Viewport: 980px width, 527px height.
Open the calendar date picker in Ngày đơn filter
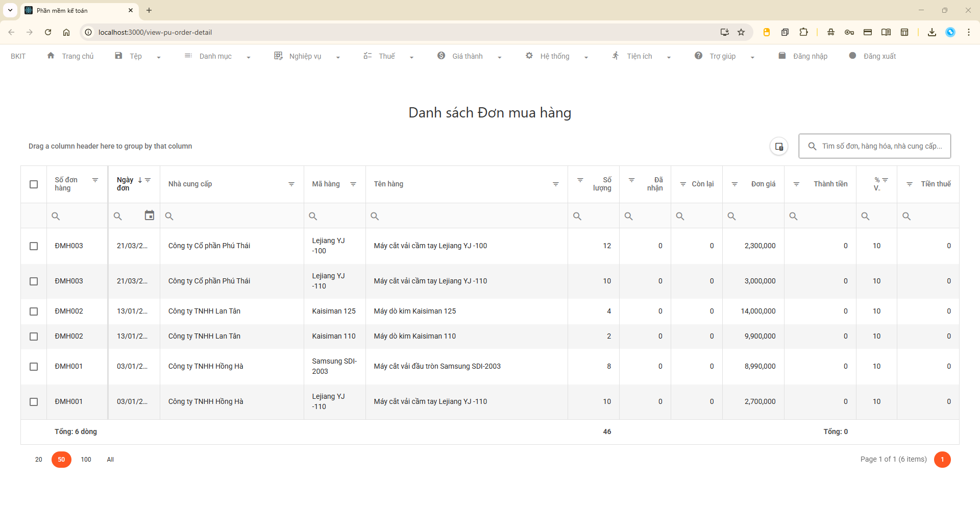click(149, 215)
